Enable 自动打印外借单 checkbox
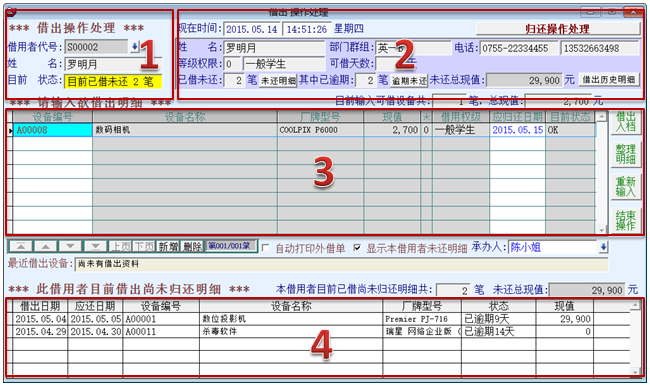650x392 pixels. (x=266, y=248)
